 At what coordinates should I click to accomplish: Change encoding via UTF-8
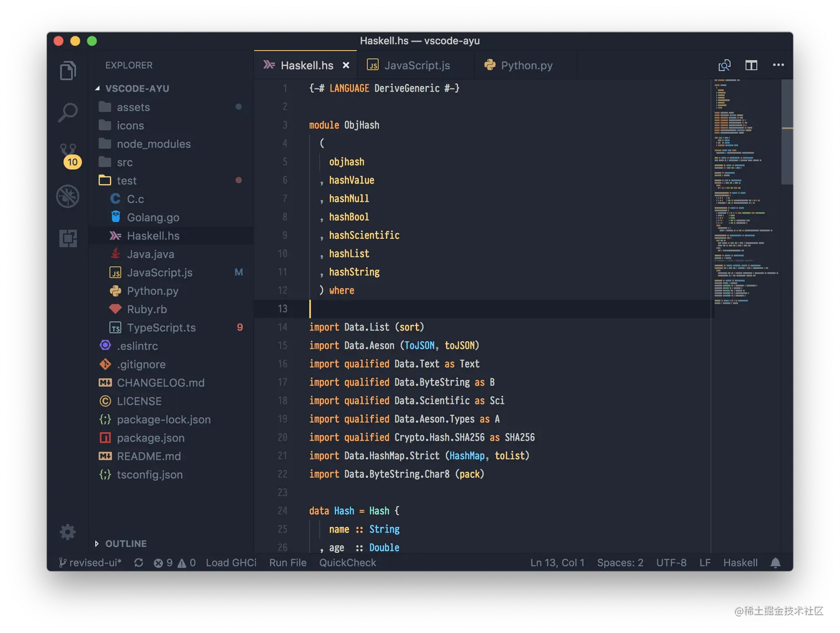coord(671,562)
